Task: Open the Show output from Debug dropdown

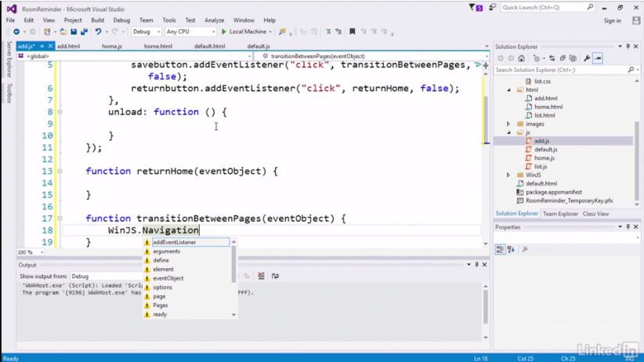Action: pyautogui.click(x=106, y=276)
